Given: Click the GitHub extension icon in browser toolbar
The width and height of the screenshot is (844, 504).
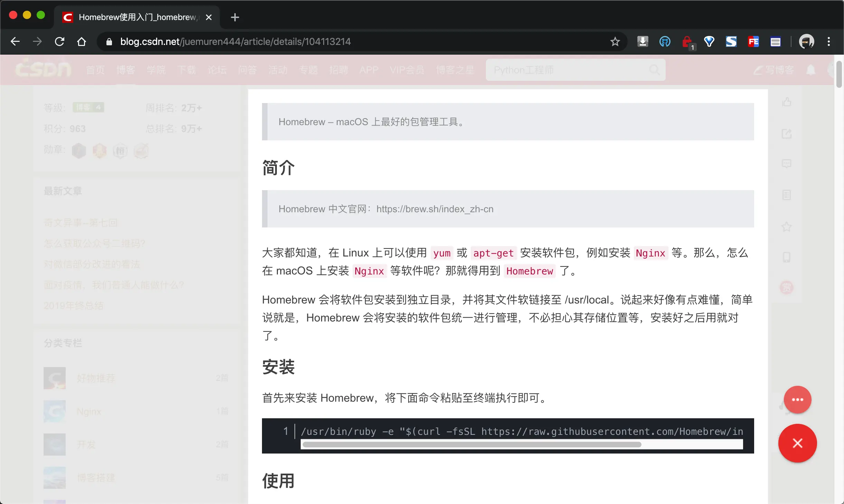Looking at the screenshot, I should (x=664, y=41).
